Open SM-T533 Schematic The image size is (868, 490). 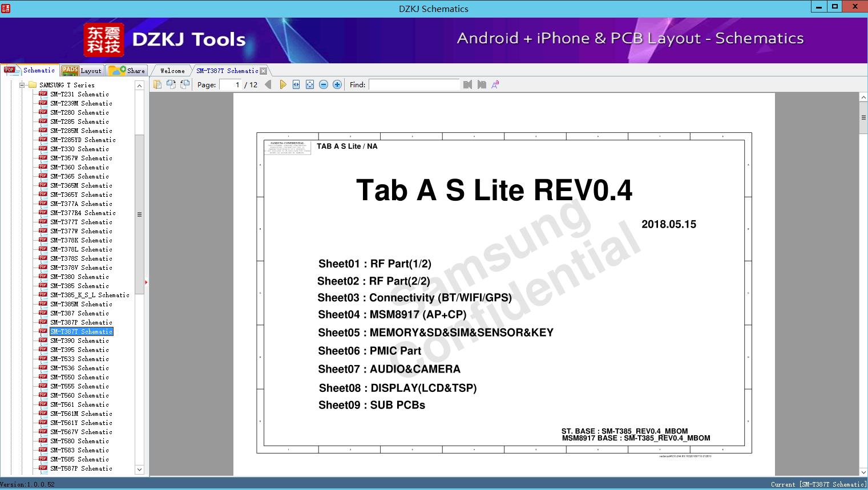click(79, 359)
